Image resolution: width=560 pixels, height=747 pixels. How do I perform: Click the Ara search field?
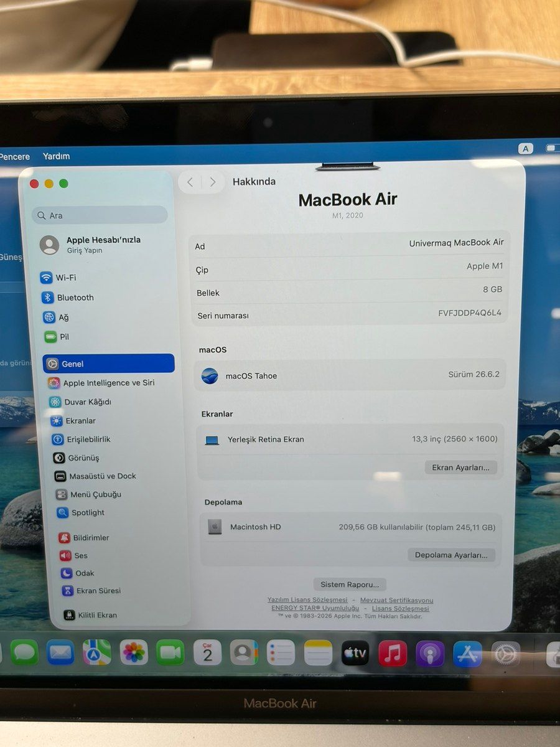pos(100,215)
